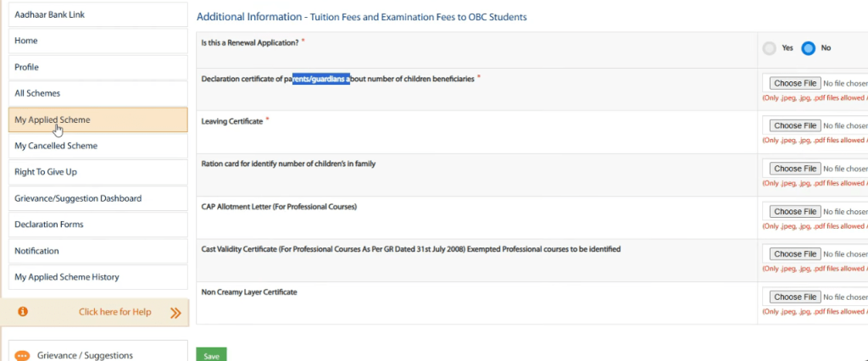Choose file for Leaving Certificate
The width and height of the screenshot is (868, 361).
point(794,125)
